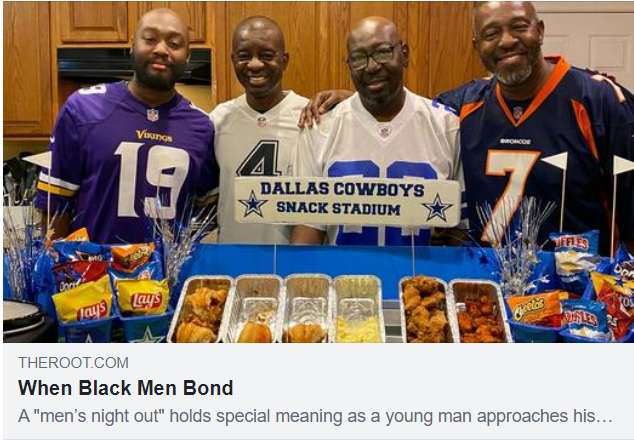Click the white pennant flag above number 7

pos(555,160)
